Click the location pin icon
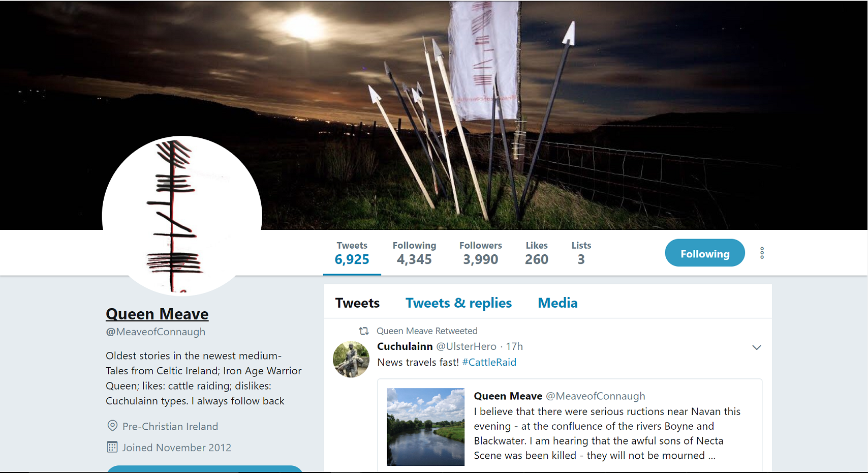This screenshot has width=868, height=473. pos(112,426)
